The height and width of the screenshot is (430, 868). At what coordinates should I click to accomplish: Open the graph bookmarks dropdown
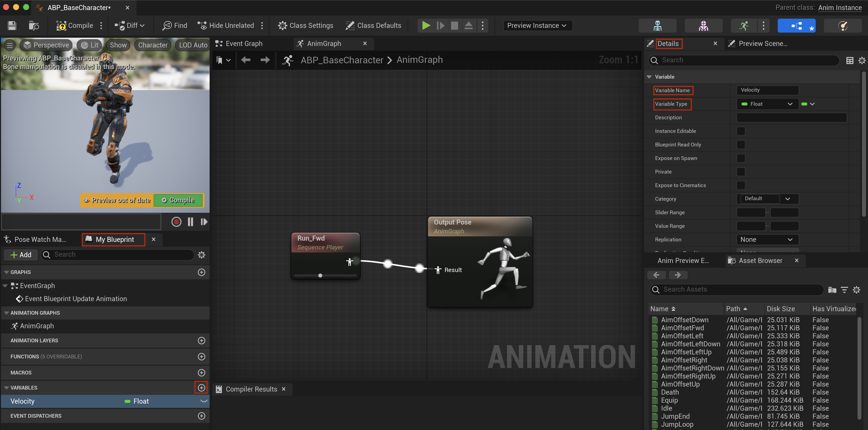(224, 60)
